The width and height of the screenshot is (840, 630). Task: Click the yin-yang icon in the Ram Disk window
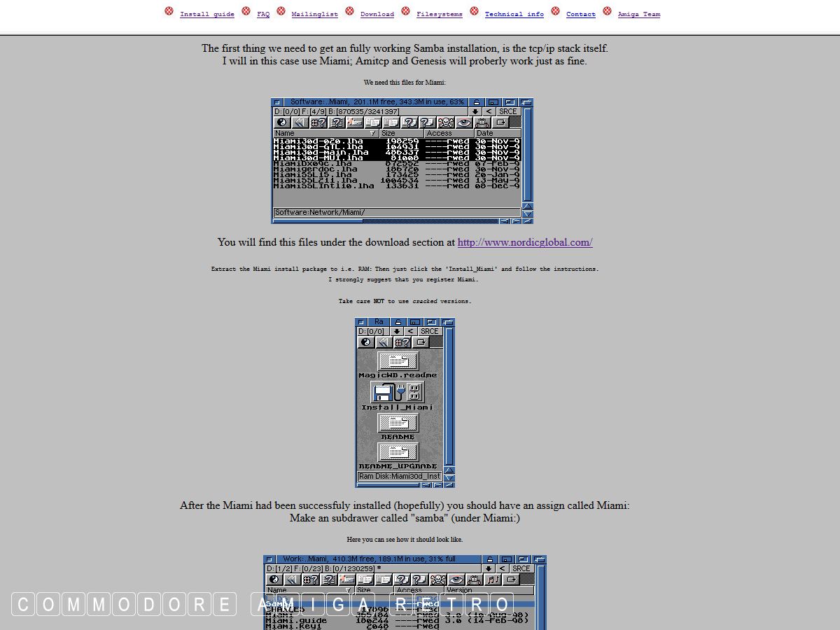[365, 342]
